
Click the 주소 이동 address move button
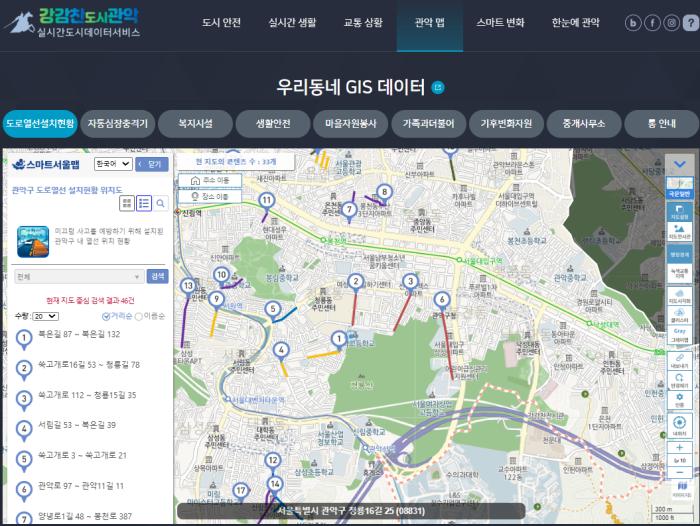click(210, 180)
